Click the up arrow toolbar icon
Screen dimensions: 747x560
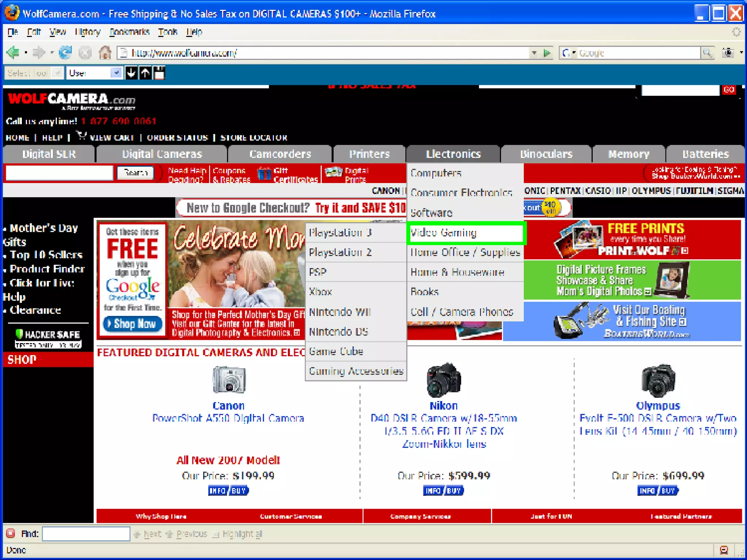[145, 73]
